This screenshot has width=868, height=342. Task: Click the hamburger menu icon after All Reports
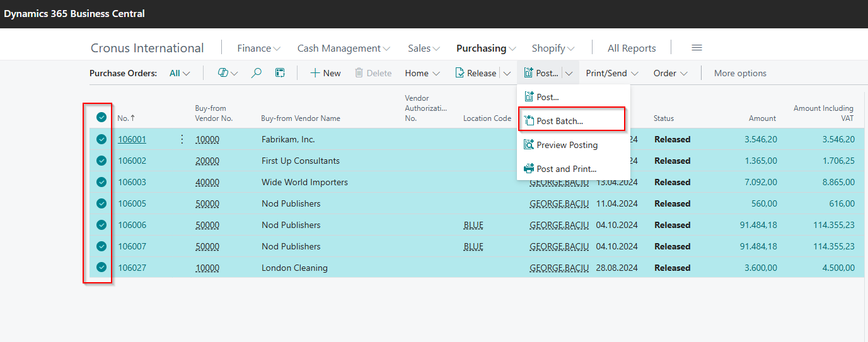tap(697, 48)
